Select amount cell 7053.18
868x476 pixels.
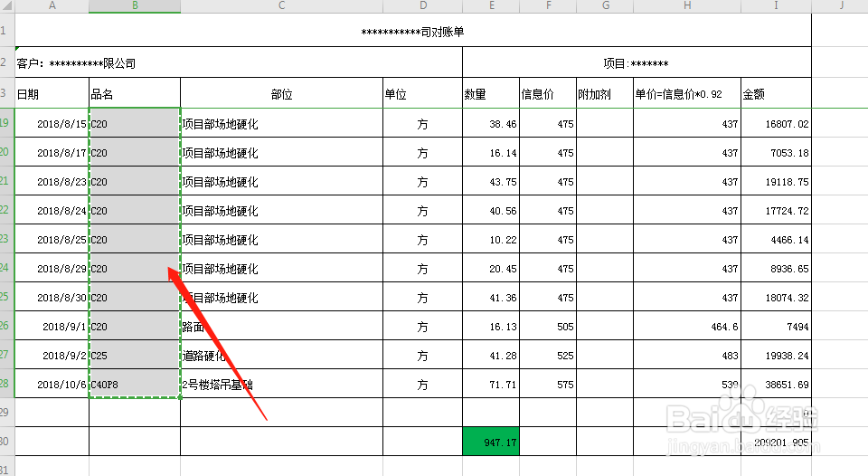tap(776, 152)
